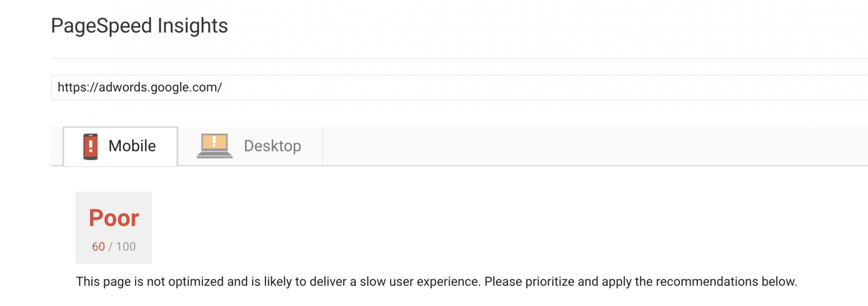Click the words 'recommendations below'
The image size is (868, 306).
[726, 282]
